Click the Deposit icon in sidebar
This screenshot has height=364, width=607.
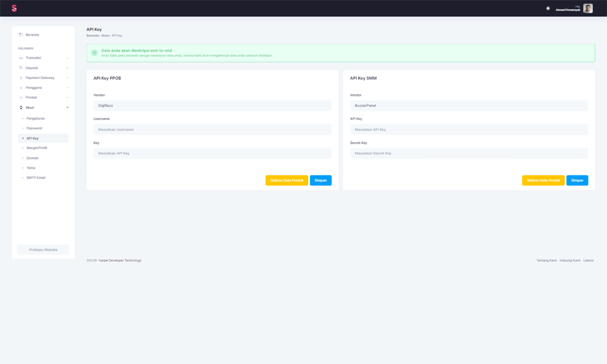pyautogui.click(x=21, y=68)
